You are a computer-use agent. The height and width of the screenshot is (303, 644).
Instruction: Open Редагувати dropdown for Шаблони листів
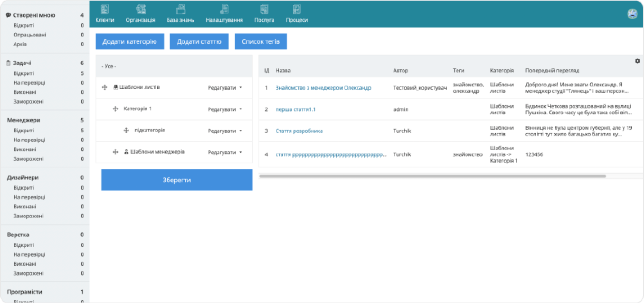pos(225,88)
